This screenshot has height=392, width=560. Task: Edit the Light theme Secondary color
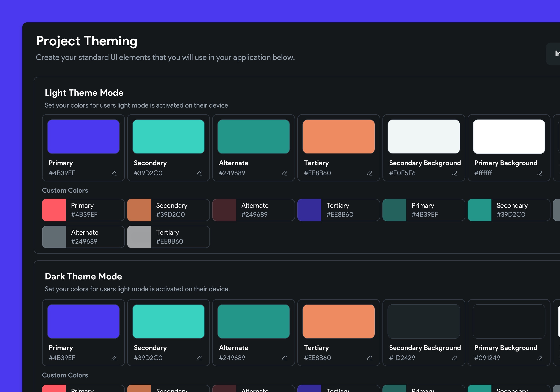[199, 173]
